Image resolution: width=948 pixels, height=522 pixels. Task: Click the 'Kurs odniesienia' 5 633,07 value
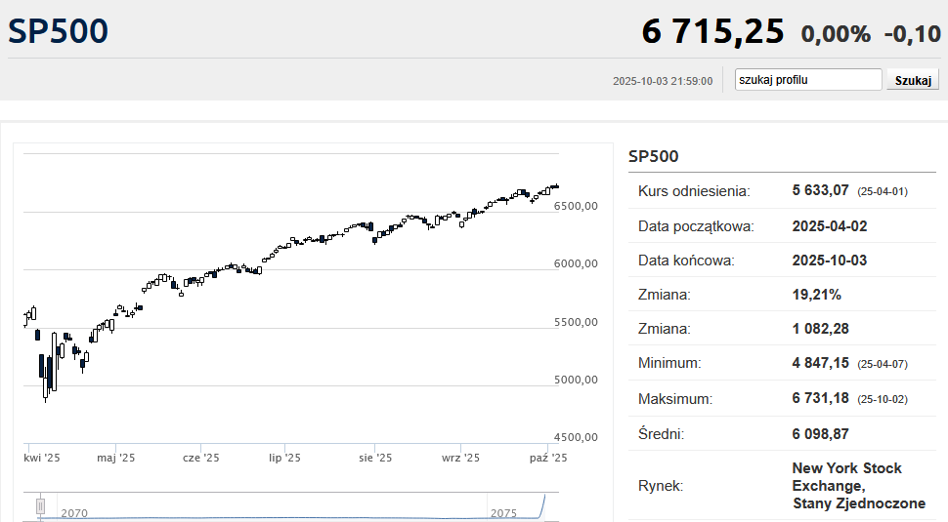coord(820,191)
